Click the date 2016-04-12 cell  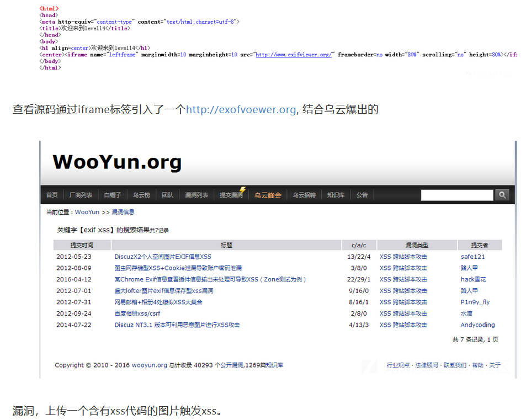(x=74, y=279)
